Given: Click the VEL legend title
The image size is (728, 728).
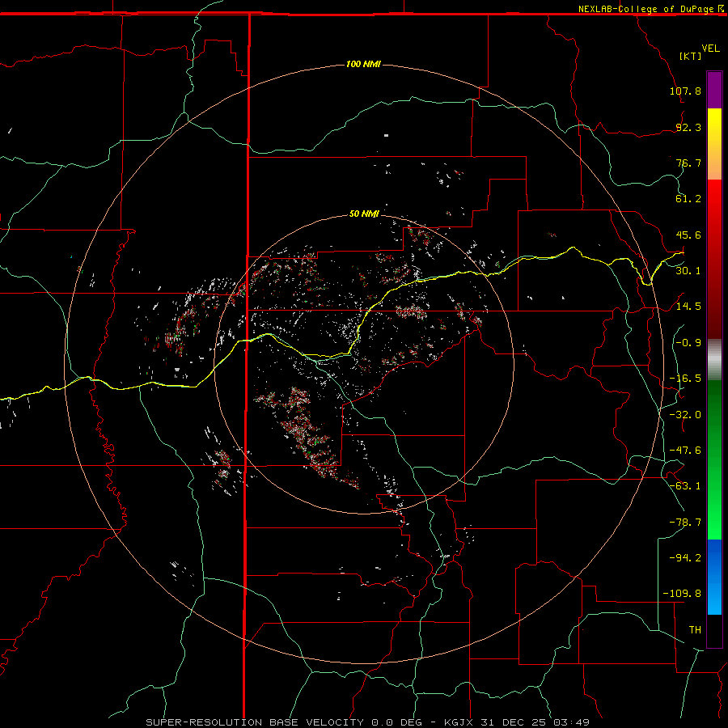Looking at the screenshot, I should tap(710, 49).
